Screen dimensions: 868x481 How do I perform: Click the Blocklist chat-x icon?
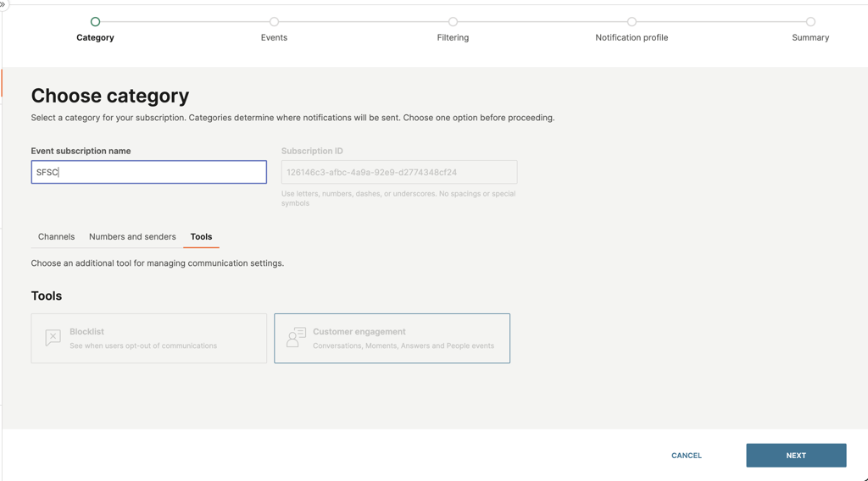[x=53, y=338]
